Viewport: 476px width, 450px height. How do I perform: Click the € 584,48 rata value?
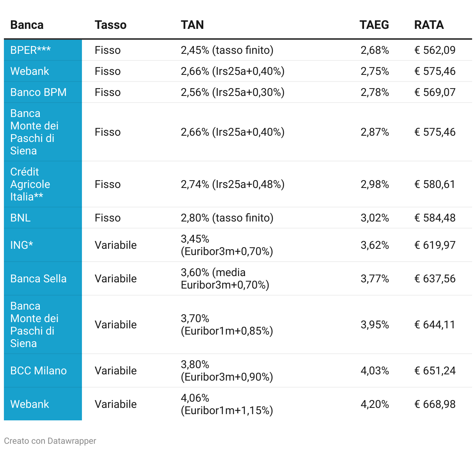(x=435, y=218)
